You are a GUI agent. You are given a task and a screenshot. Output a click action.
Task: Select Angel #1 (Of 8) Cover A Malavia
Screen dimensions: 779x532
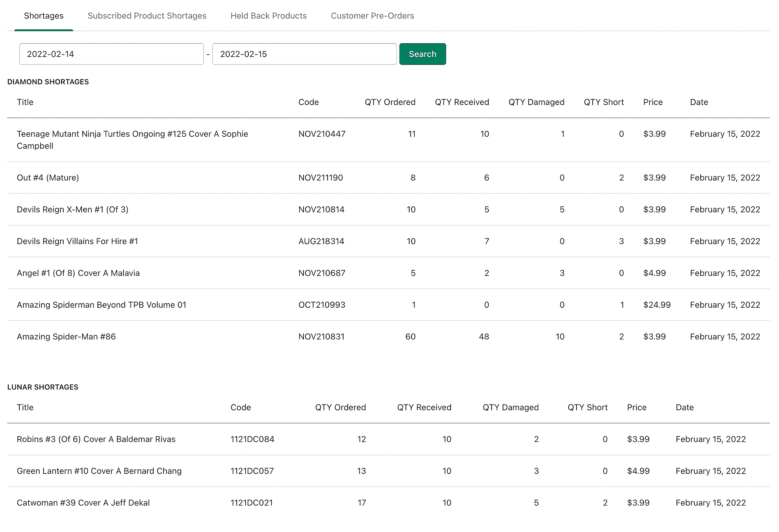pyautogui.click(x=79, y=273)
